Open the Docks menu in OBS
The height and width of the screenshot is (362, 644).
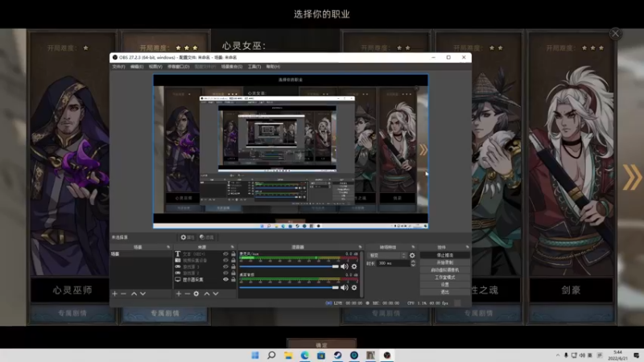pyautogui.click(x=178, y=67)
